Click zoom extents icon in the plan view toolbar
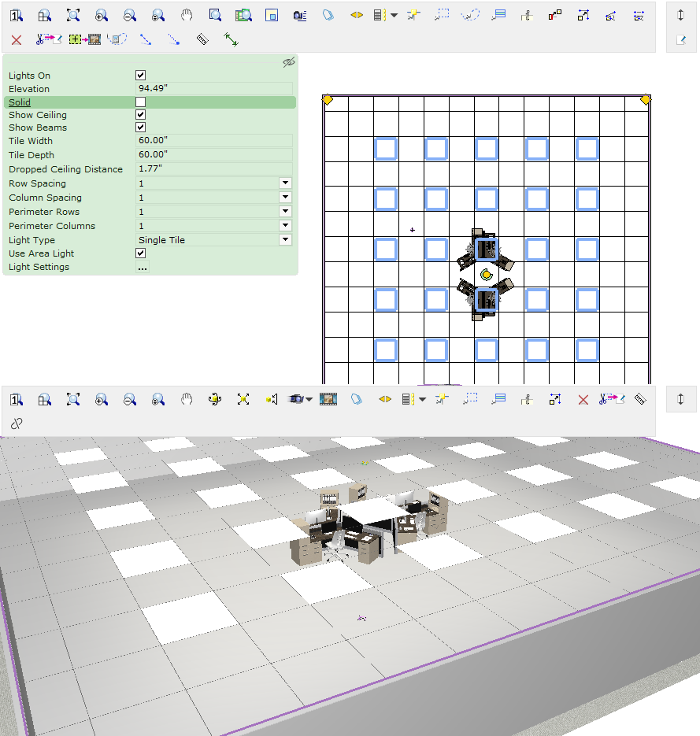Viewport: 700px width, 736px height. 73,16
